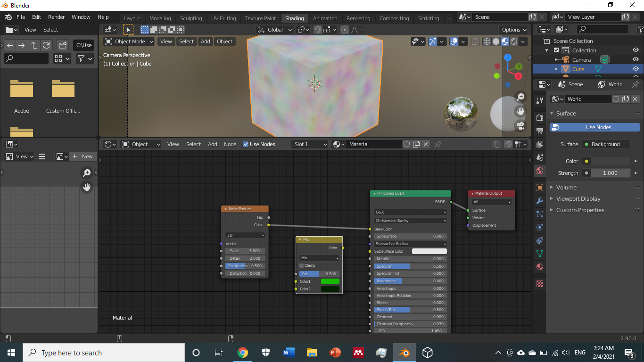Open the Texture properties checker icon
The height and width of the screenshot is (362, 644).
point(540,284)
